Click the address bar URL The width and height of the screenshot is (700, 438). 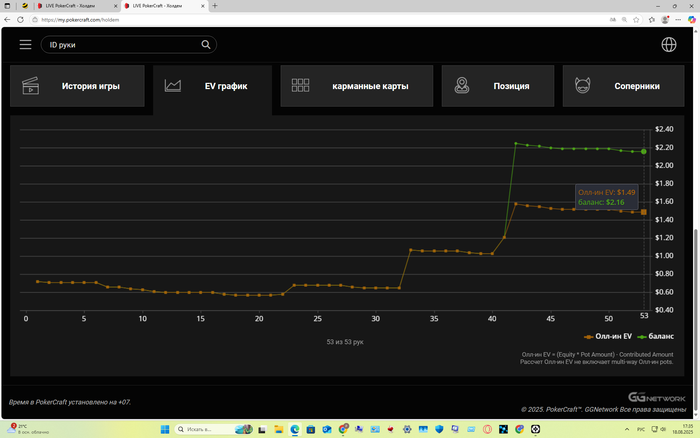tap(80, 20)
